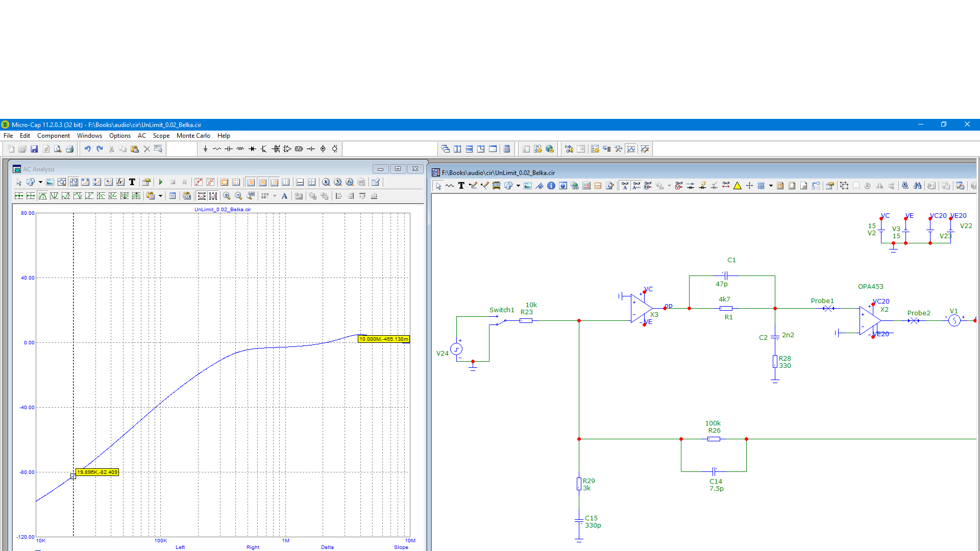
Task: Open the File menu
Action: (8, 136)
